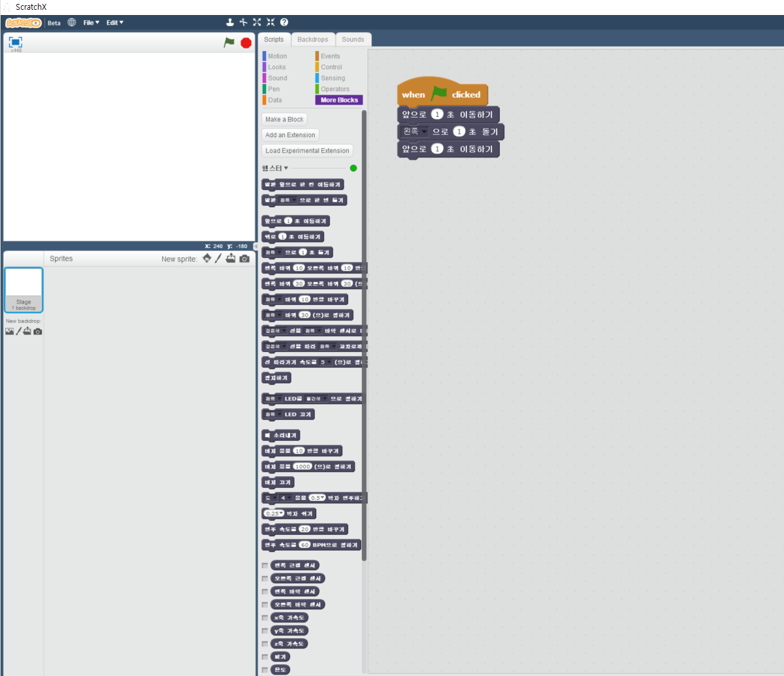Click the 소리내기 beep block in palette
The height and width of the screenshot is (676, 784).
tap(280, 435)
